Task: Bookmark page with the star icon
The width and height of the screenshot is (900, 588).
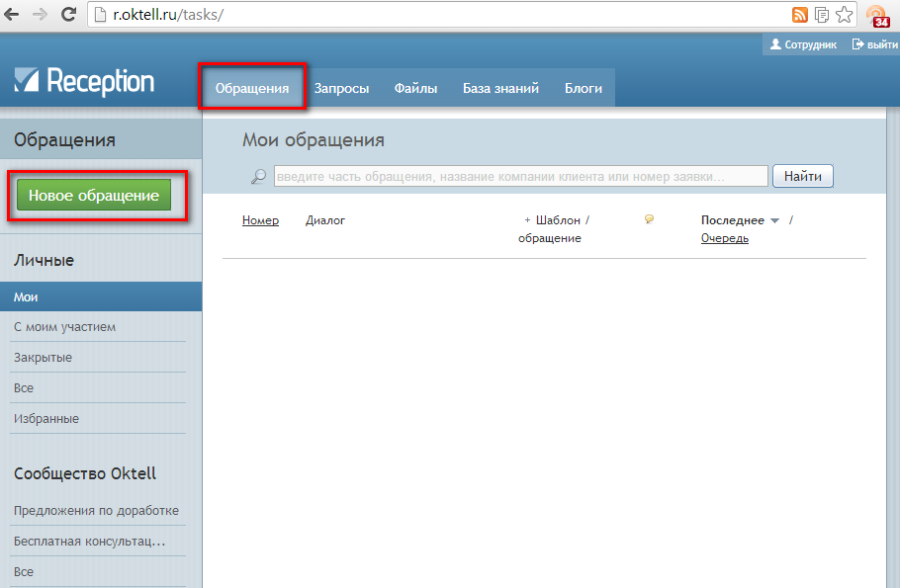Action: click(844, 15)
